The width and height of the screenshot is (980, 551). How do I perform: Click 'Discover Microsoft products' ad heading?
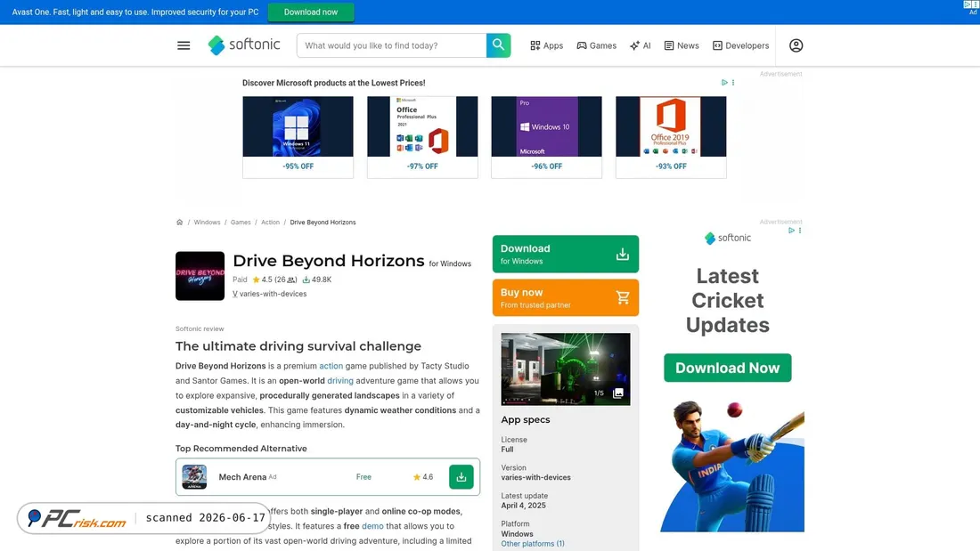point(334,83)
